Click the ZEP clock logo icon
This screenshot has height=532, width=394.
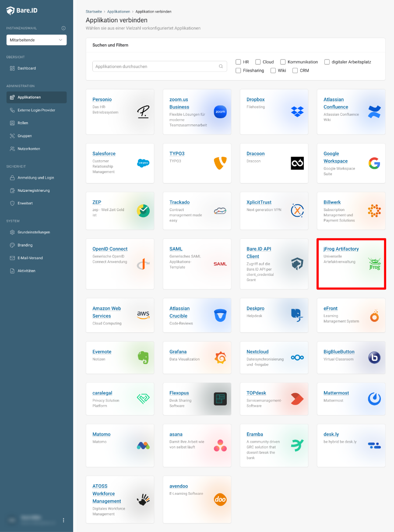143,211
